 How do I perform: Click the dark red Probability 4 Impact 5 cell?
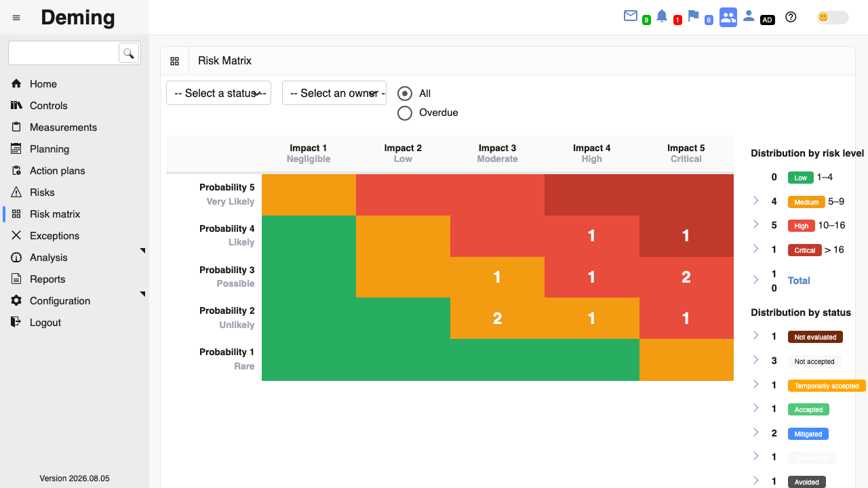(686, 236)
